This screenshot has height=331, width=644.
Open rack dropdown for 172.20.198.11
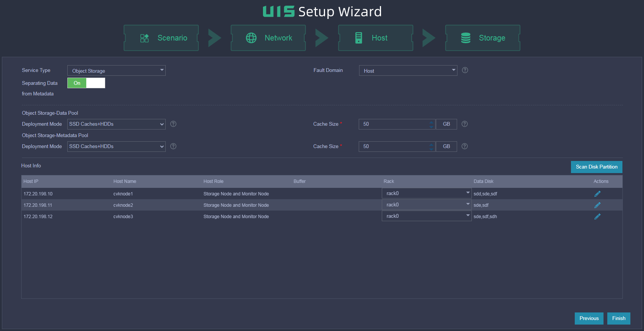tap(426, 205)
